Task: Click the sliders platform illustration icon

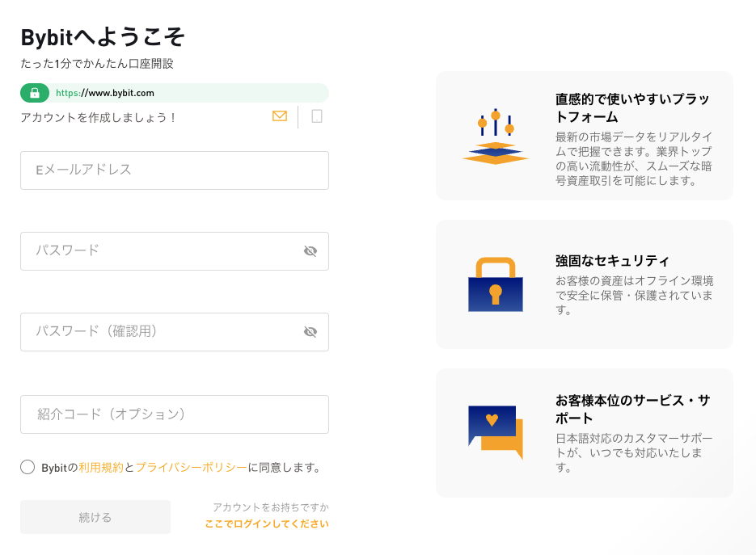Action: (x=496, y=137)
